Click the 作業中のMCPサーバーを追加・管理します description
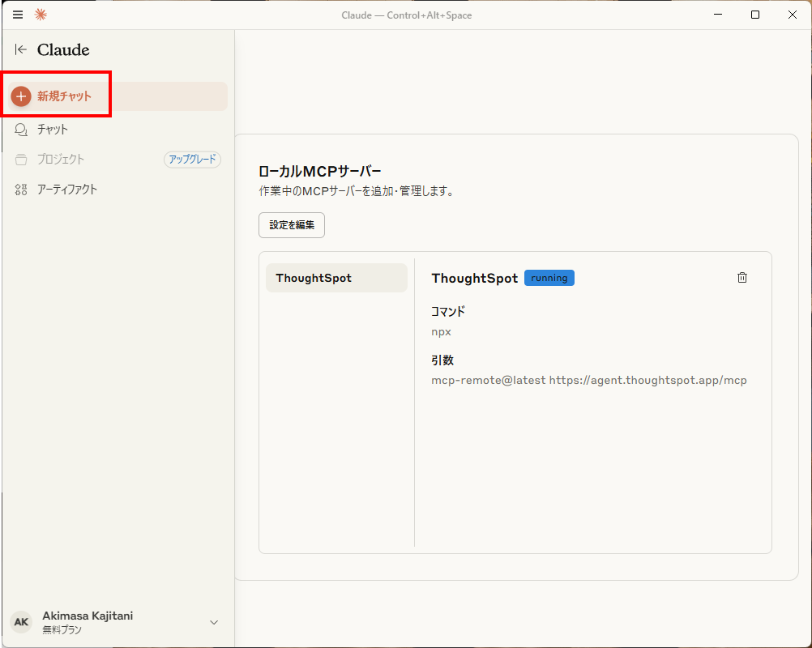 pos(357,191)
